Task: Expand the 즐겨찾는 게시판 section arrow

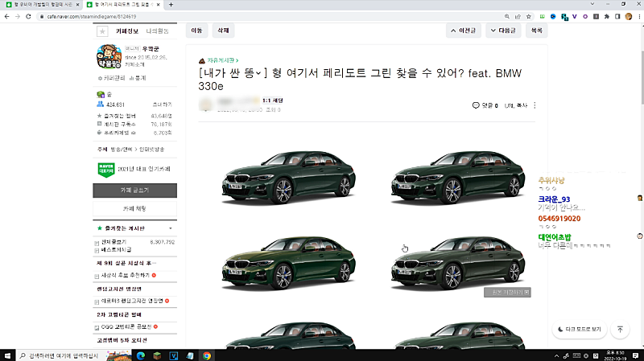Action: tap(170, 228)
